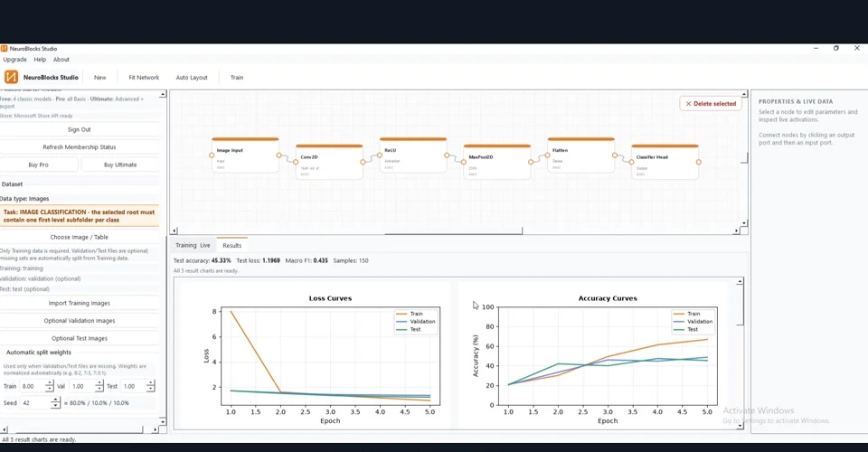Click Import Training Images button
Screen dimensions: 868x452
click(x=80, y=303)
